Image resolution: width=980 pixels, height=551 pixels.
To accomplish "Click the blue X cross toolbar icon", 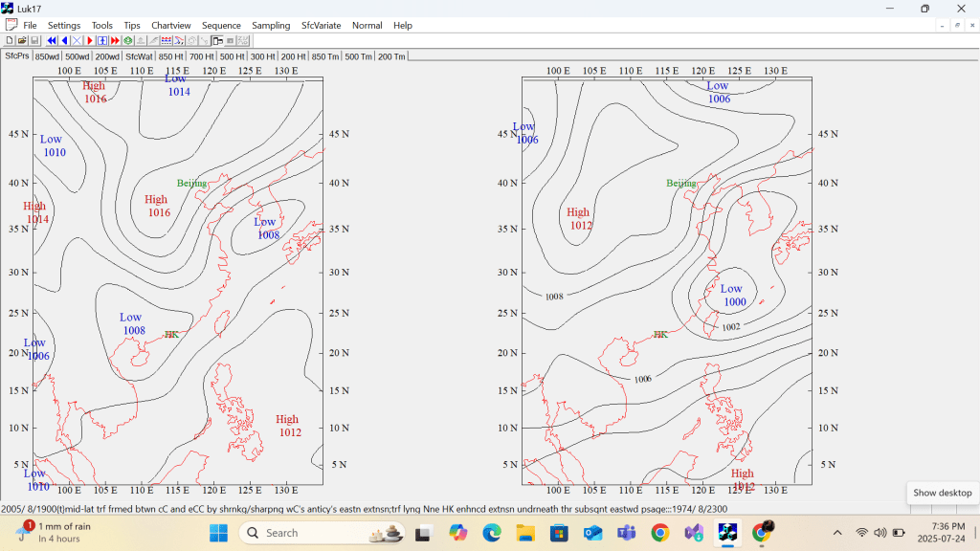I will click(77, 41).
